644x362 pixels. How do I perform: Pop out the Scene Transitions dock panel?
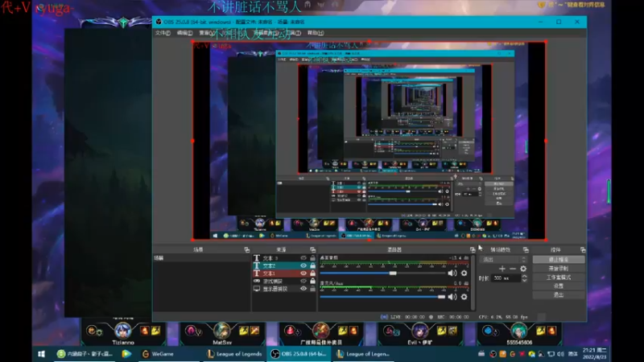click(526, 250)
